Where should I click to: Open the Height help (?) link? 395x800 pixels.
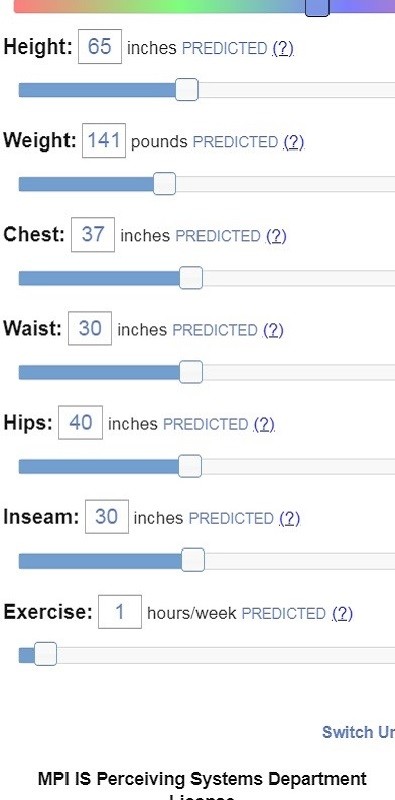(283, 48)
